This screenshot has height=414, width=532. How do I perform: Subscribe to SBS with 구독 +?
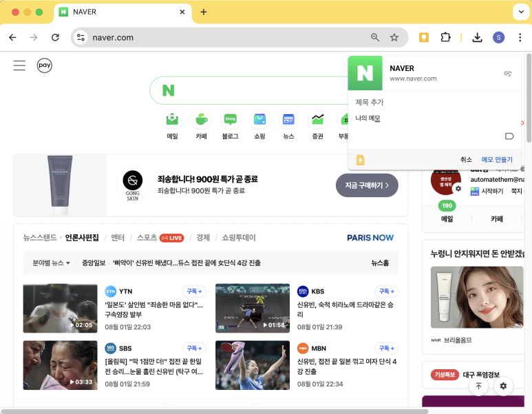(194, 349)
